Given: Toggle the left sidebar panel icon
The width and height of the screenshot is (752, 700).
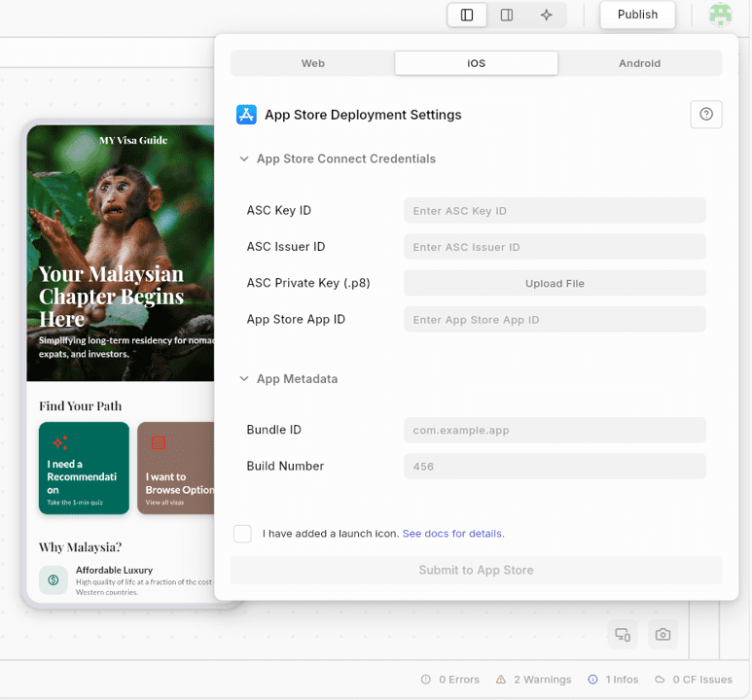Looking at the screenshot, I should coord(467,15).
